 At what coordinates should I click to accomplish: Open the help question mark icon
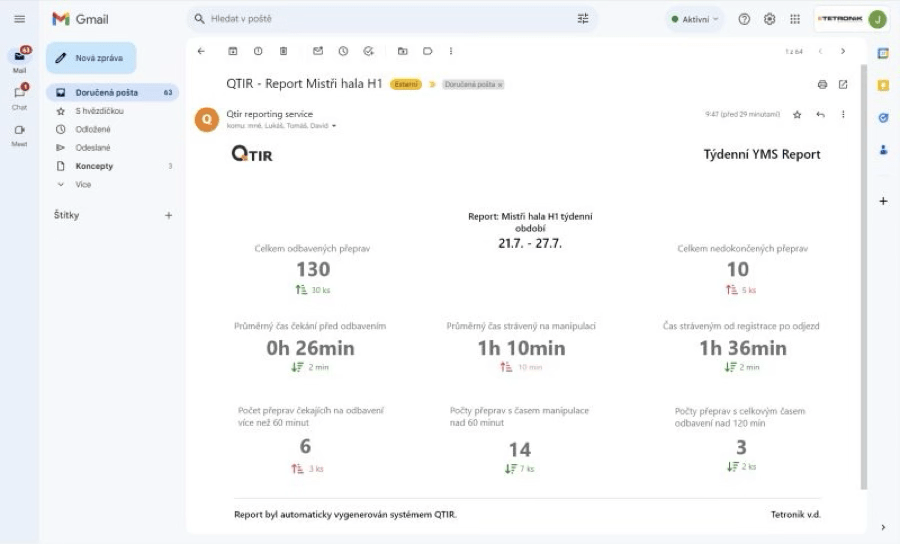(x=744, y=19)
